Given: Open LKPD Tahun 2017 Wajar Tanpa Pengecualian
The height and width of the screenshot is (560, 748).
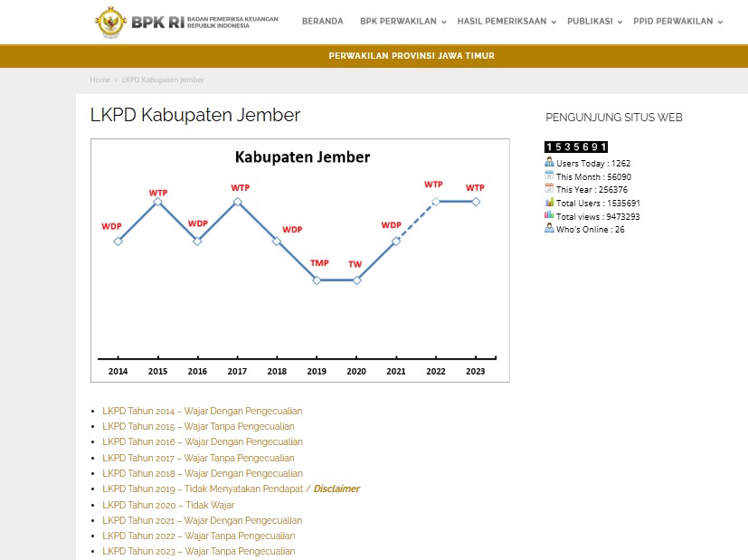Looking at the screenshot, I should 198,458.
